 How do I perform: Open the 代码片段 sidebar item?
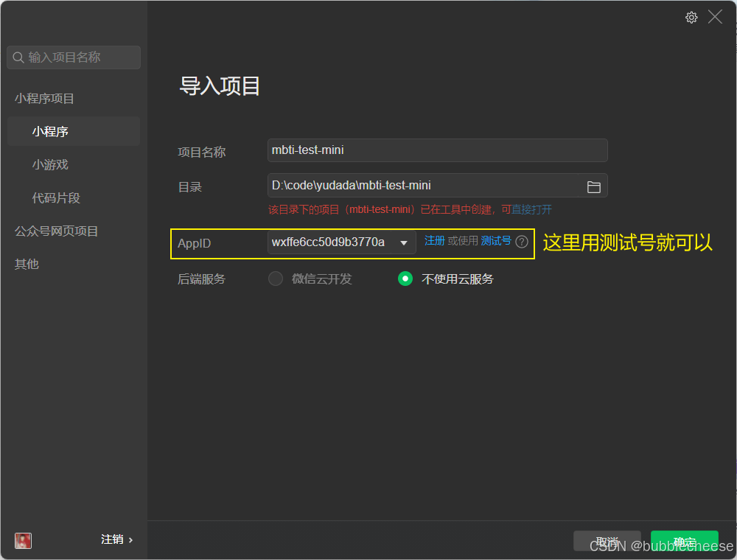click(x=56, y=197)
